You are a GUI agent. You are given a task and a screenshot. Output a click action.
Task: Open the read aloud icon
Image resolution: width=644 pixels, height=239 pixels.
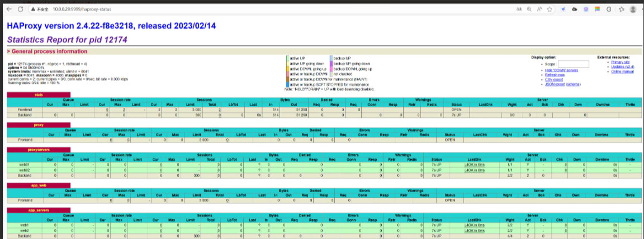(x=539, y=9)
